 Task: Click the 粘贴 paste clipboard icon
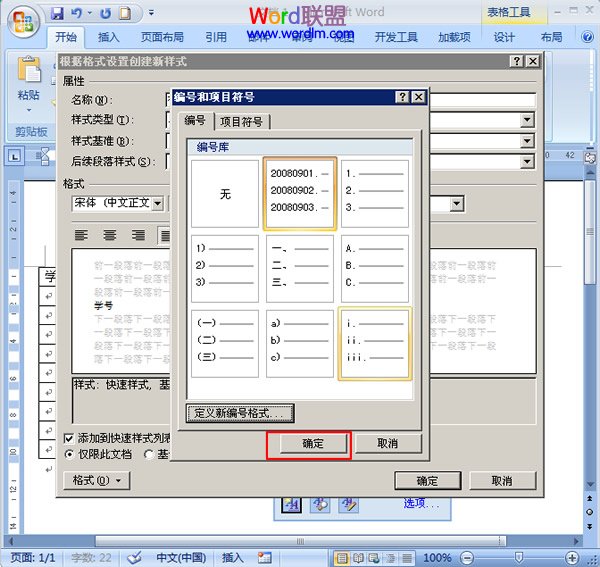29,69
